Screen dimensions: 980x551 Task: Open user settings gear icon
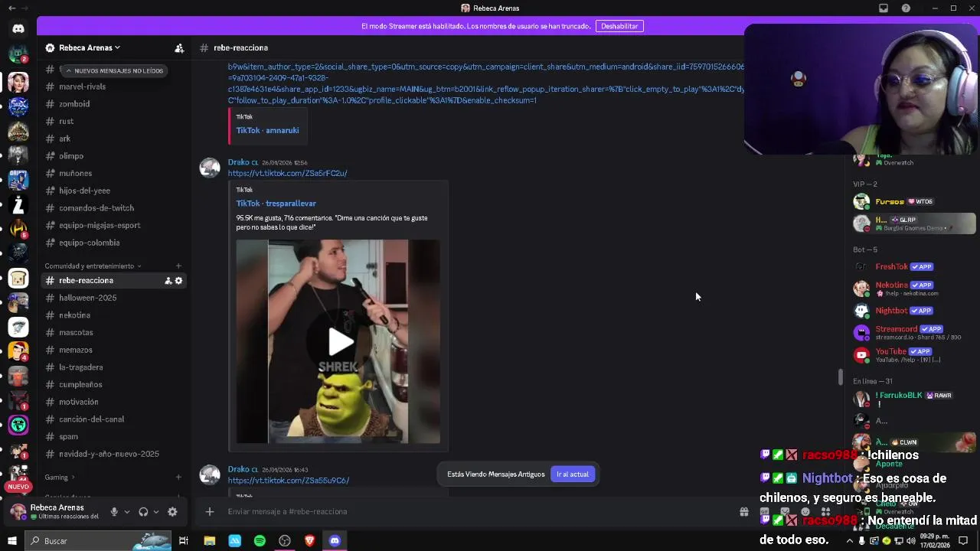[172, 512]
